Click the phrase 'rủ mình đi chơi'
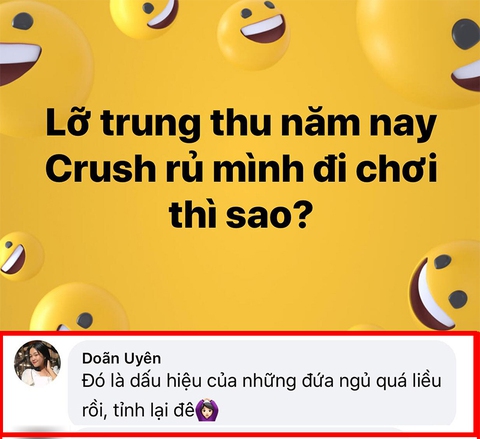 point(301,168)
